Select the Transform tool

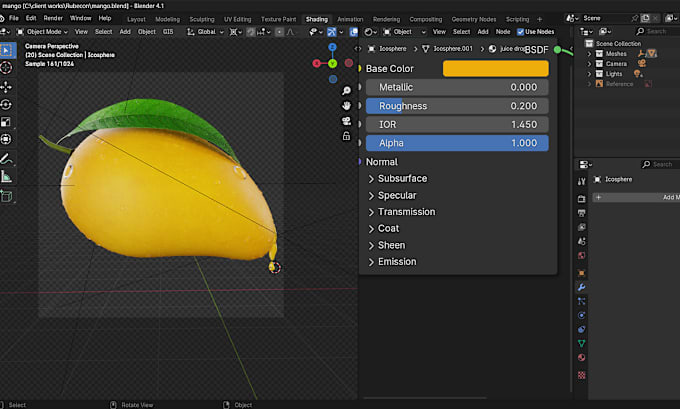(6, 139)
